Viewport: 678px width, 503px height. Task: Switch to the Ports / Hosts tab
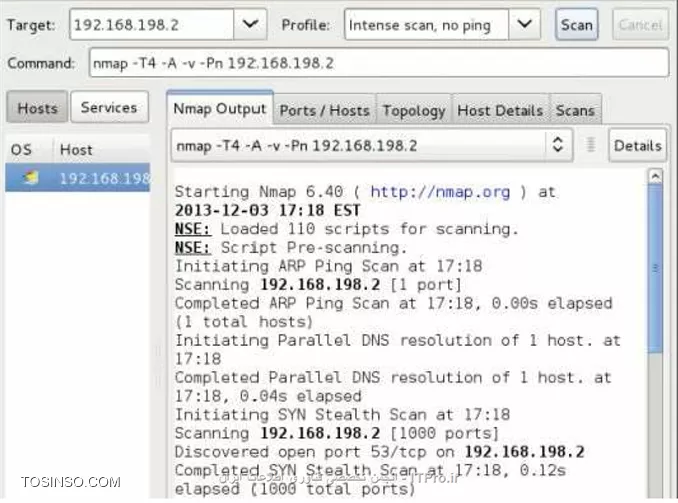[x=325, y=111]
